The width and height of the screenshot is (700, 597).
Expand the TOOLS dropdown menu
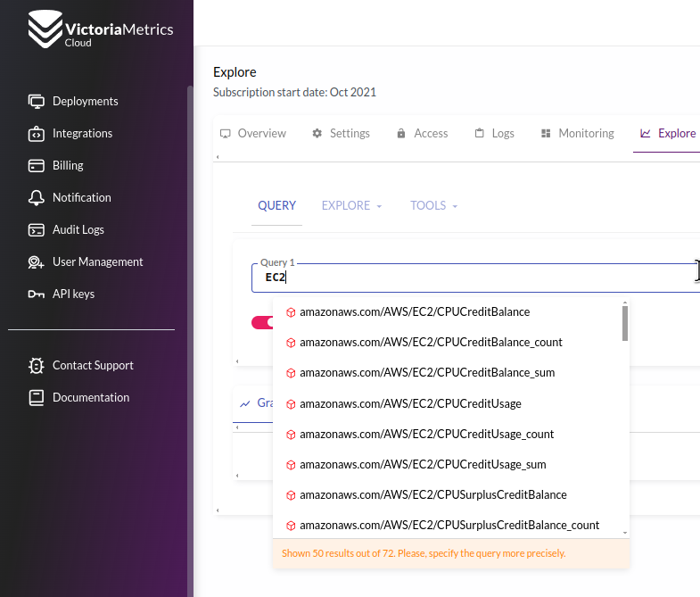pyautogui.click(x=434, y=205)
